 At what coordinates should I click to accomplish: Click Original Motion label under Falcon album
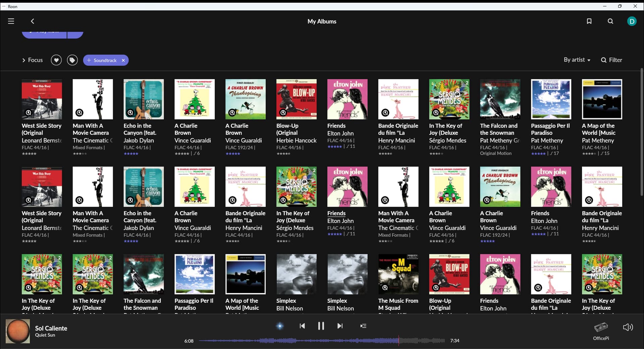[x=496, y=153]
